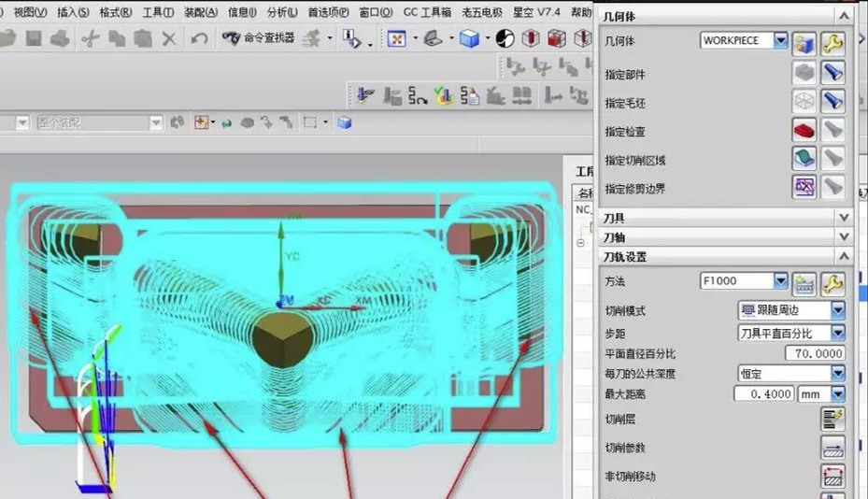Open the 指定修剪边界 trim boundaries icon
Screen dimensions: 868x499
pos(804,188)
